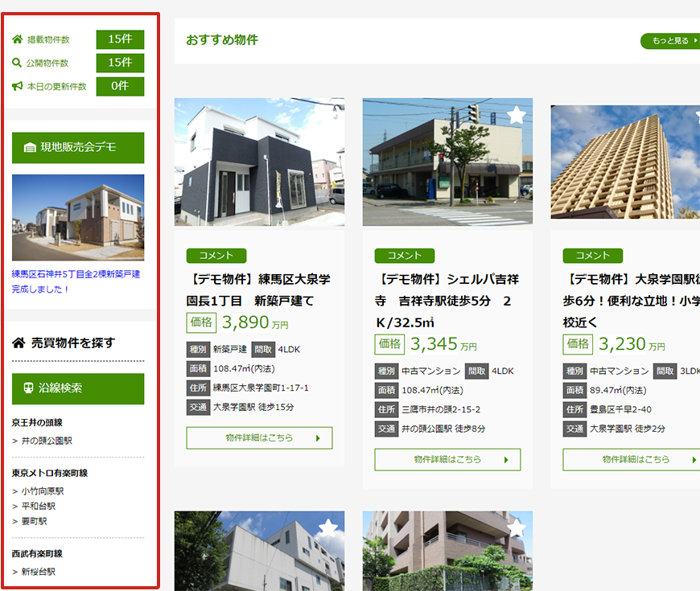Click the house icon beside 掲載物件数
The image size is (700, 591).
click(18, 39)
